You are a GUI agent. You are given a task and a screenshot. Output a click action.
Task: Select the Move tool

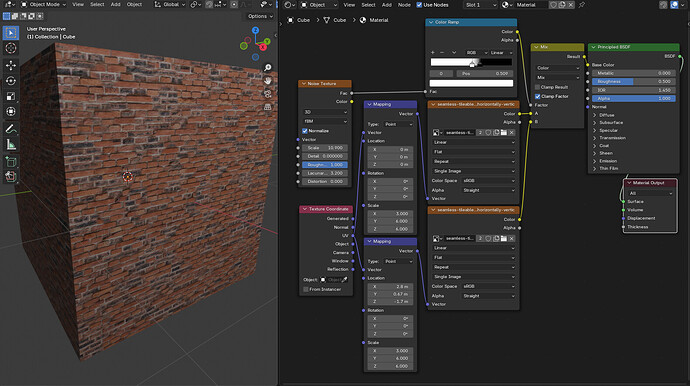click(11, 65)
